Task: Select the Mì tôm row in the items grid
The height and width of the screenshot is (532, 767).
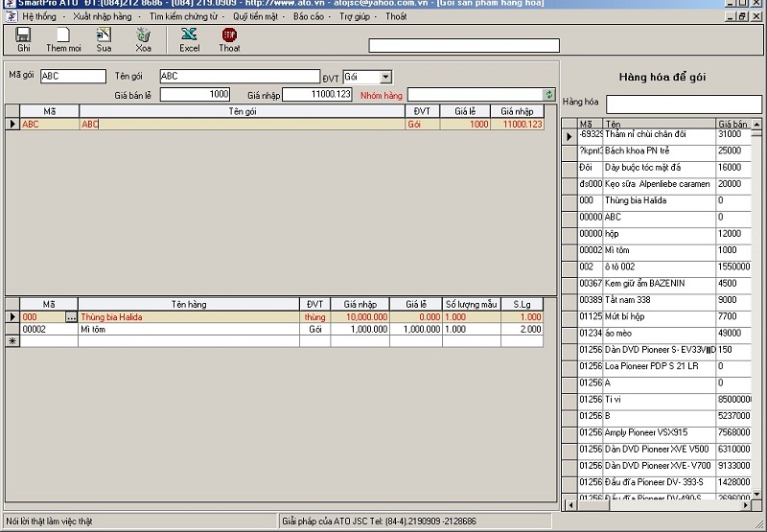Action: [x=281, y=330]
